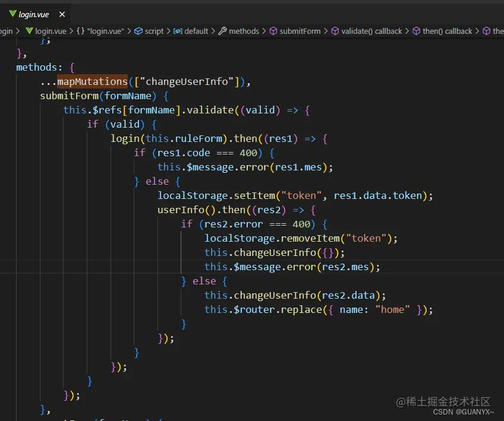
Task: Expand chevron after the methods breadcrumb
Action: pos(264,31)
